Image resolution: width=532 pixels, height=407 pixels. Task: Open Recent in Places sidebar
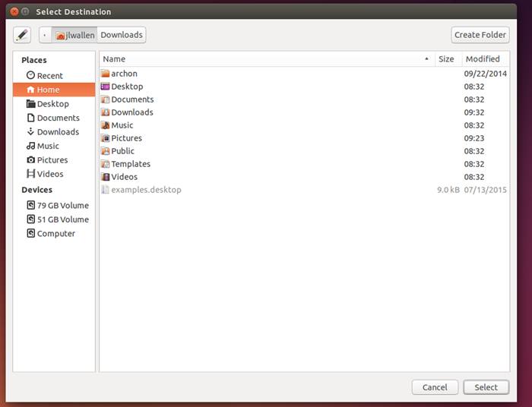coord(54,76)
